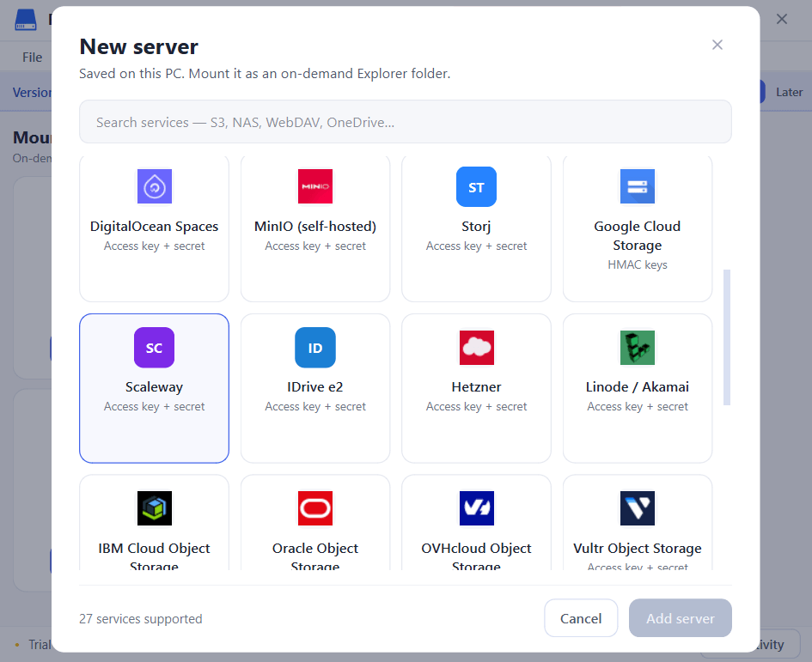Image resolution: width=812 pixels, height=662 pixels.
Task: Click the 27 services supported text
Action: point(141,618)
